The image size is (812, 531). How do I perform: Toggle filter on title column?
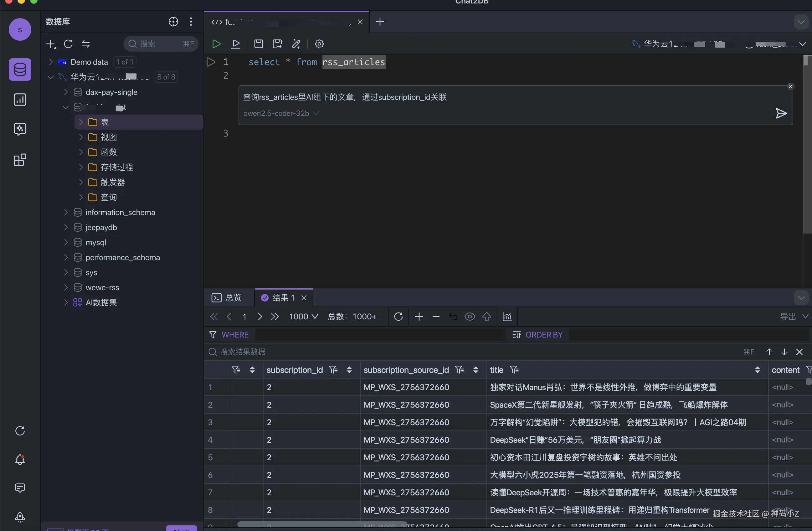point(514,369)
